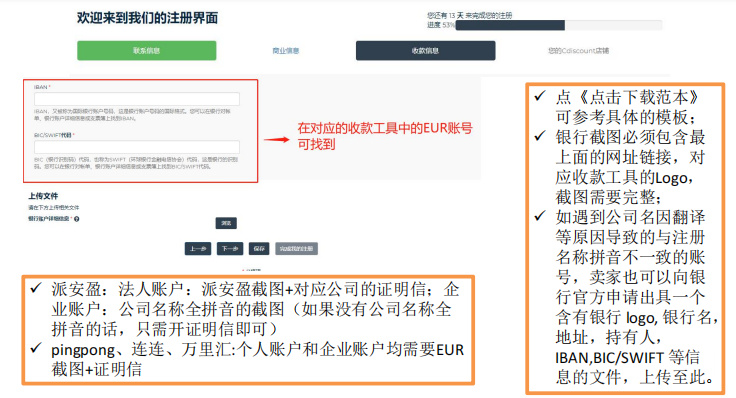Click the 完成我的注册 button
The image size is (736, 398).
click(296, 249)
